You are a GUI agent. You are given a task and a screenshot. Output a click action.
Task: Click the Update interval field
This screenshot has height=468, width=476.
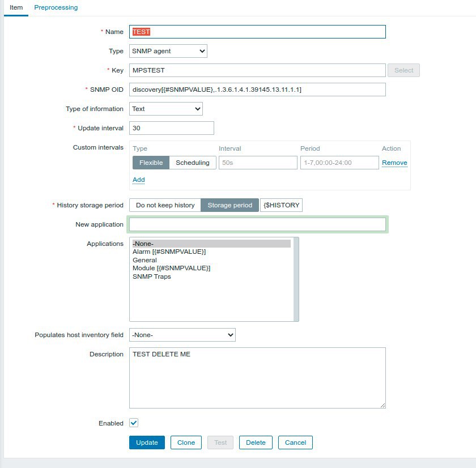click(x=172, y=128)
